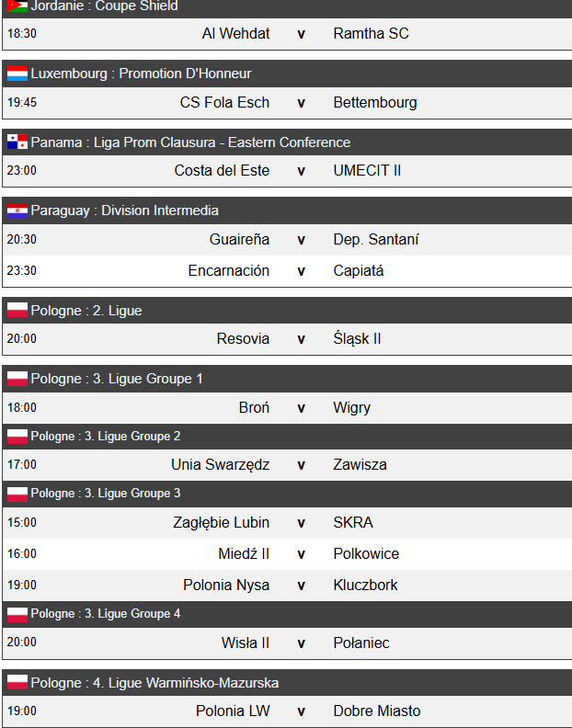Click the Luxembourg flag icon
The height and width of the screenshot is (728, 572).
17,74
